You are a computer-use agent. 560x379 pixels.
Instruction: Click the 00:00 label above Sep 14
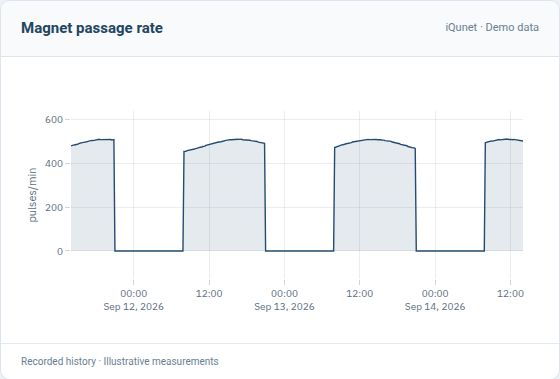(435, 294)
